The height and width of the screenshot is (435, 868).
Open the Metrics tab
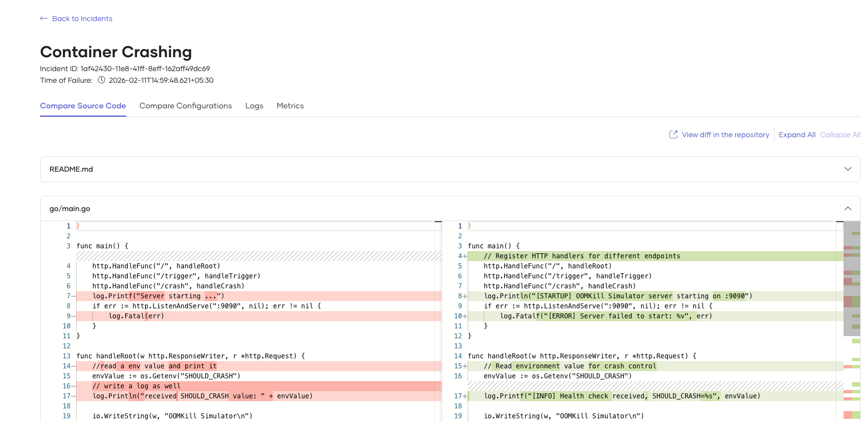(290, 106)
